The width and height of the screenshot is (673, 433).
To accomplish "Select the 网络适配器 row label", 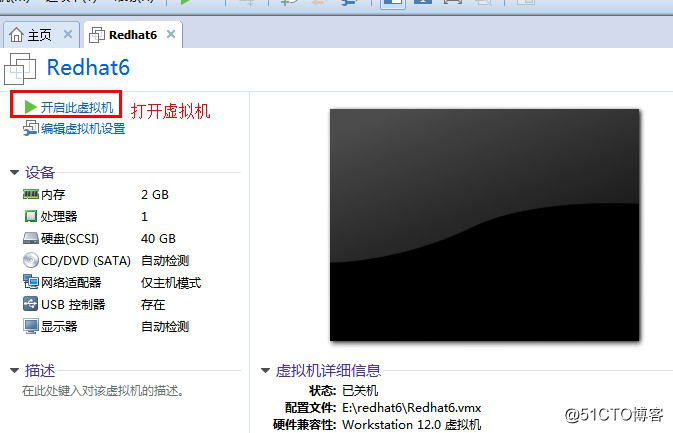I will pos(71,282).
